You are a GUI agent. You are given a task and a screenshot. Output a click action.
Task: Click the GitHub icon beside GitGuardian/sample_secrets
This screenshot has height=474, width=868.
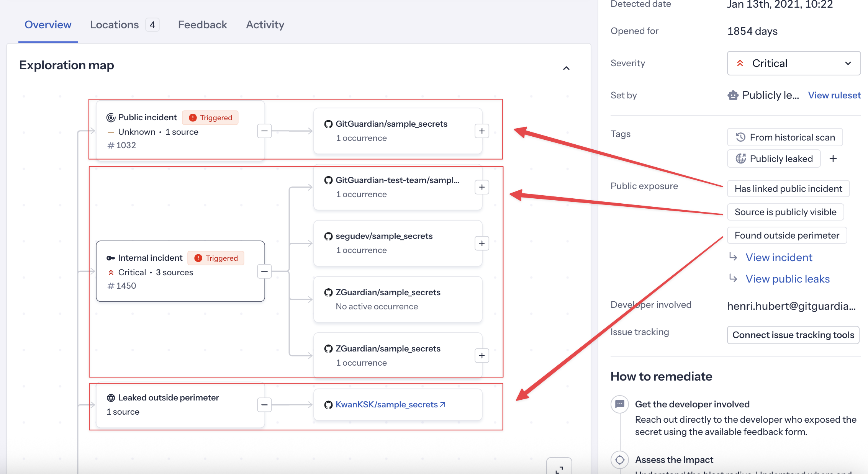(x=328, y=124)
